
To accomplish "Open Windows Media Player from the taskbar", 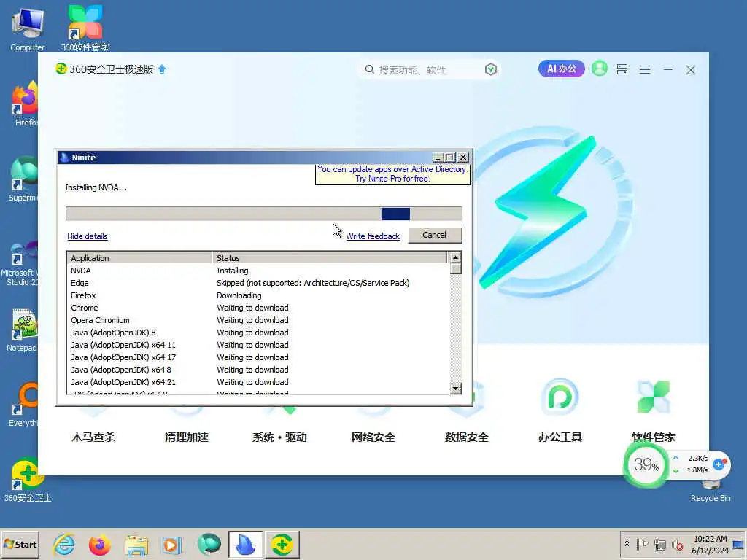I will (x=172, y=545).
